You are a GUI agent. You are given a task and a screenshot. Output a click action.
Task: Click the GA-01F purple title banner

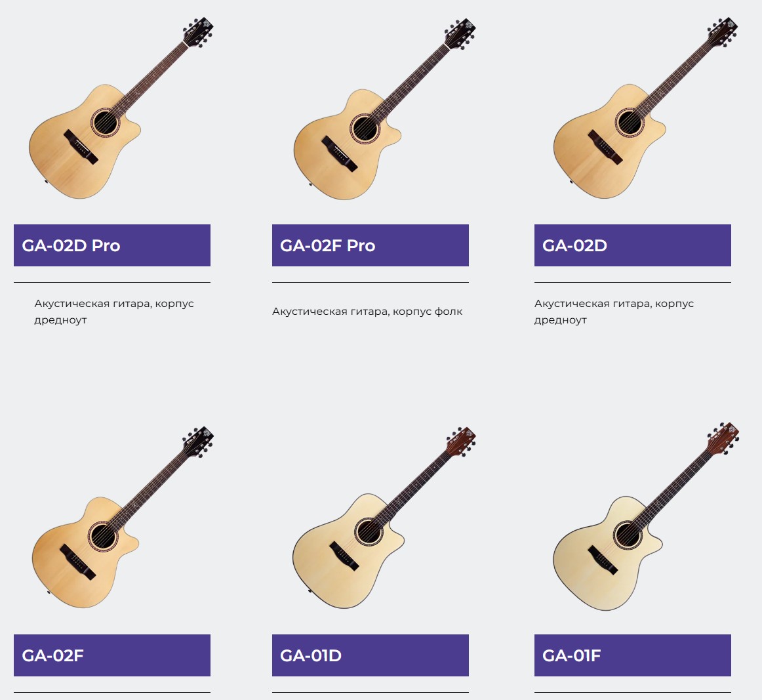633,655
